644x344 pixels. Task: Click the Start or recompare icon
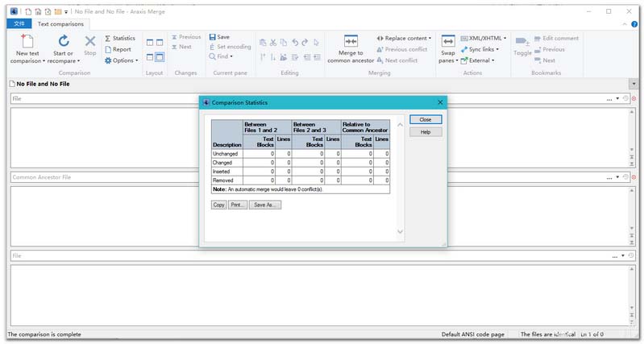point(63,41)
